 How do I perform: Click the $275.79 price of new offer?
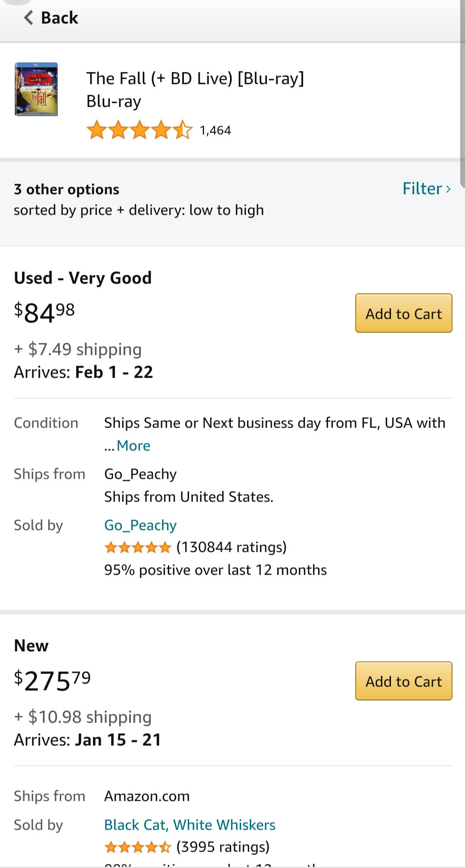coord(53,680)
